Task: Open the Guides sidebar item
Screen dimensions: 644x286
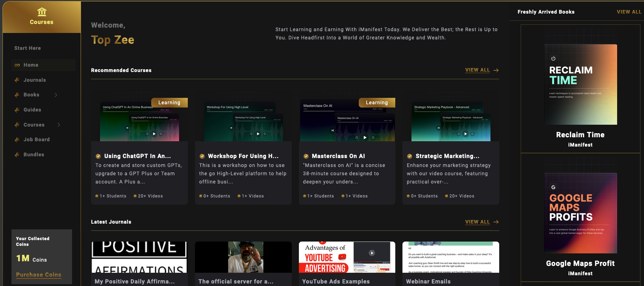Action: coord(32,110)
